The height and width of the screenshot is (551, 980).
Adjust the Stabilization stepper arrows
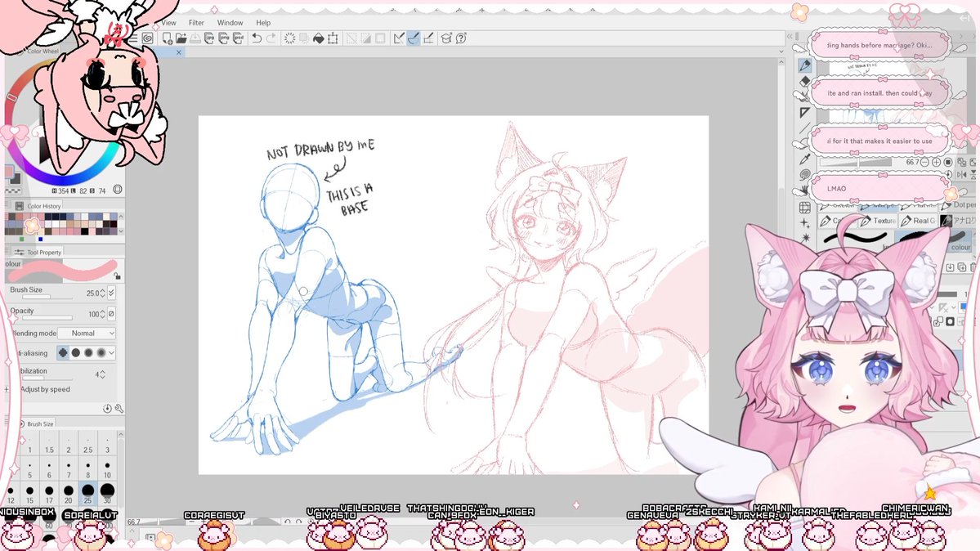click(102, 374)
